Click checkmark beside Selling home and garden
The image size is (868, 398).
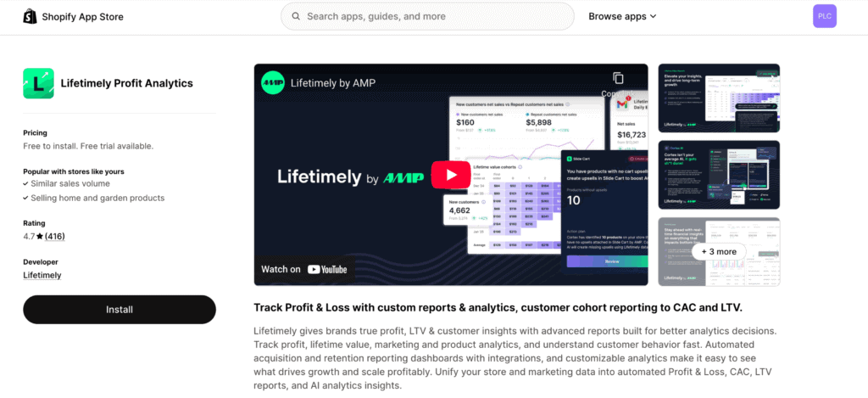[26, 198]
